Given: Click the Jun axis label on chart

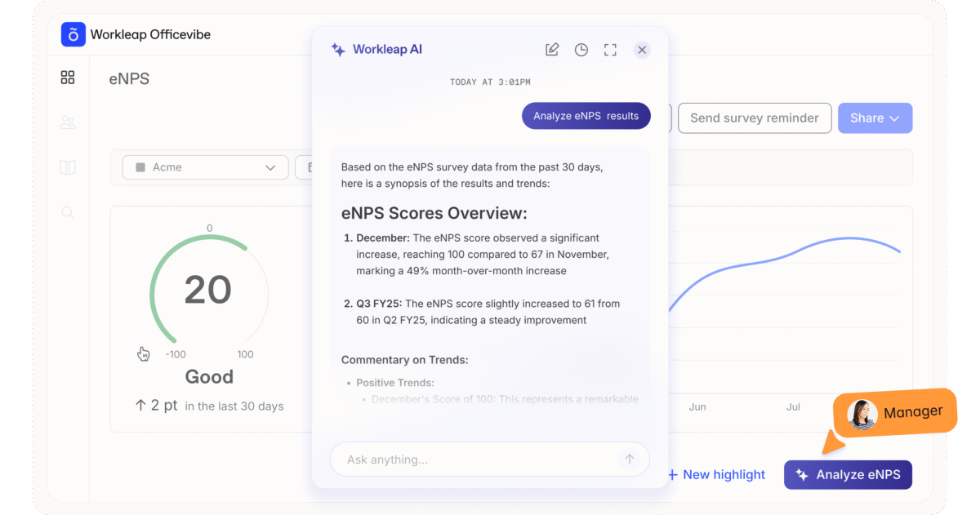Looking at the screenshot, I should [697, 406].
